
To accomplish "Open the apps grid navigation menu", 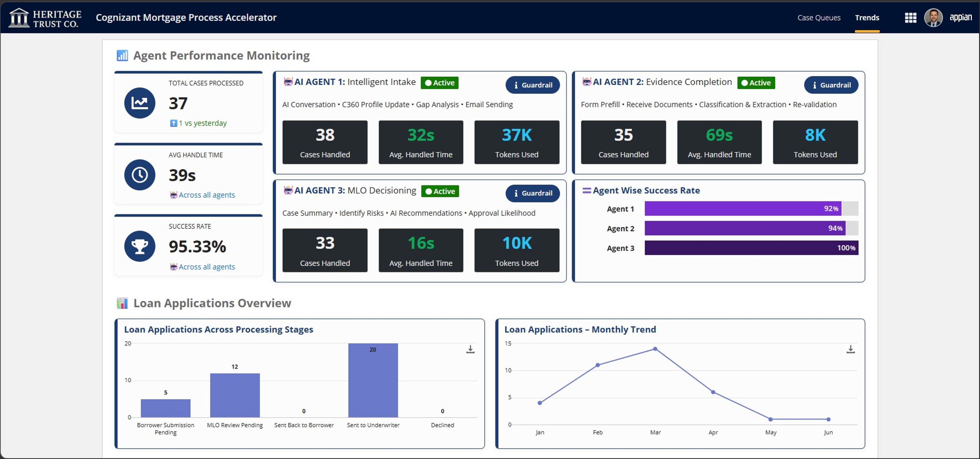I will [910, 18].
